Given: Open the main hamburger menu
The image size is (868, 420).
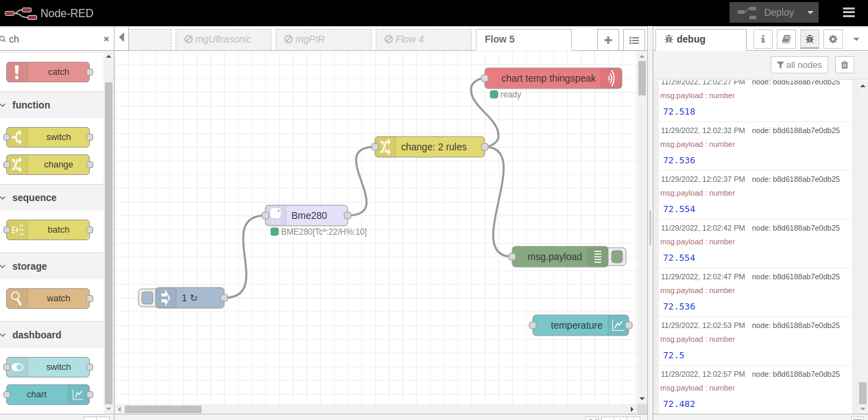Looking at the screenshot, I should [849, 12].
